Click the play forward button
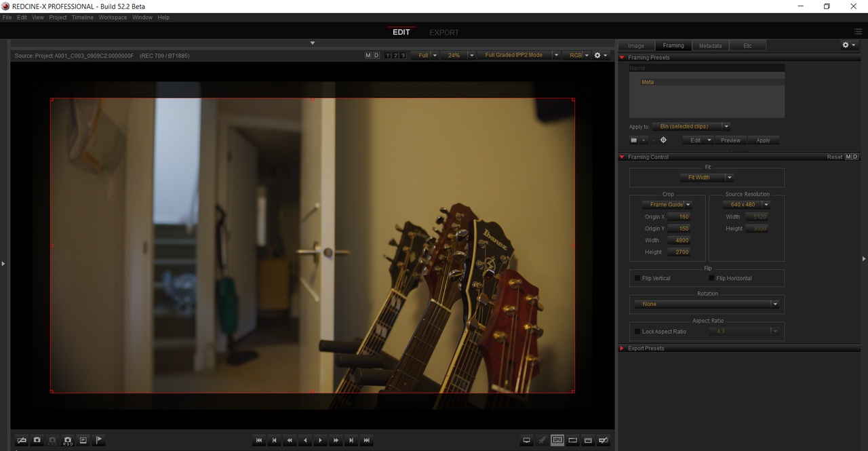 pyautogui.click(x=321, y=440)
